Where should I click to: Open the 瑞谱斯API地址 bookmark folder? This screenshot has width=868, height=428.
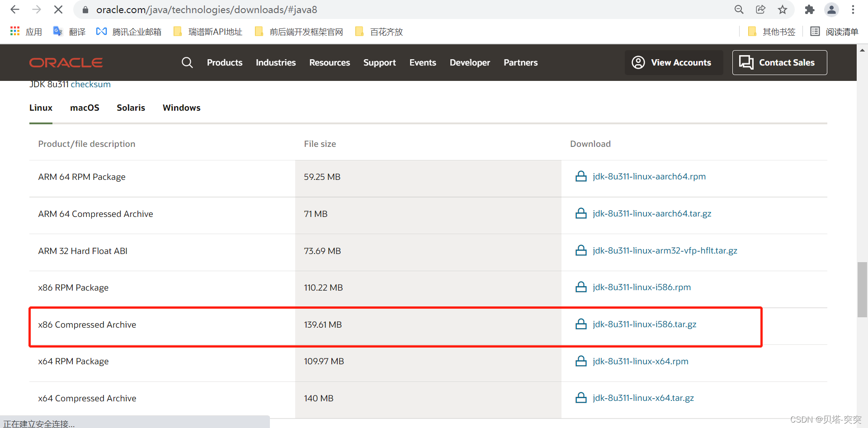[x=208, y=32]
